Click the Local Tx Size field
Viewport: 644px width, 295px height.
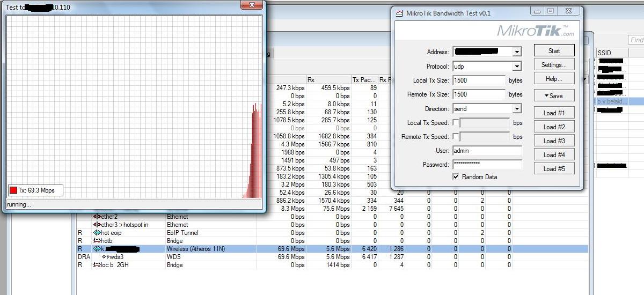coord(479,80)
